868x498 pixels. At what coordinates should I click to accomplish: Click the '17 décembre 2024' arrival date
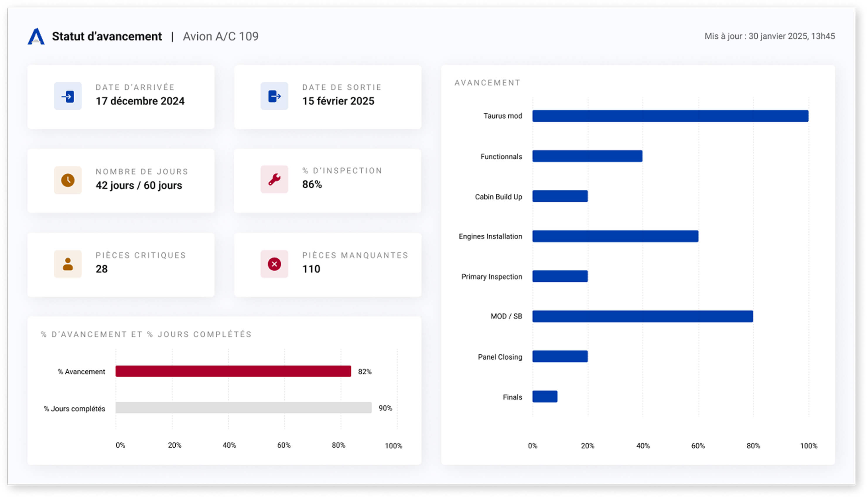(x=140, y=101)
